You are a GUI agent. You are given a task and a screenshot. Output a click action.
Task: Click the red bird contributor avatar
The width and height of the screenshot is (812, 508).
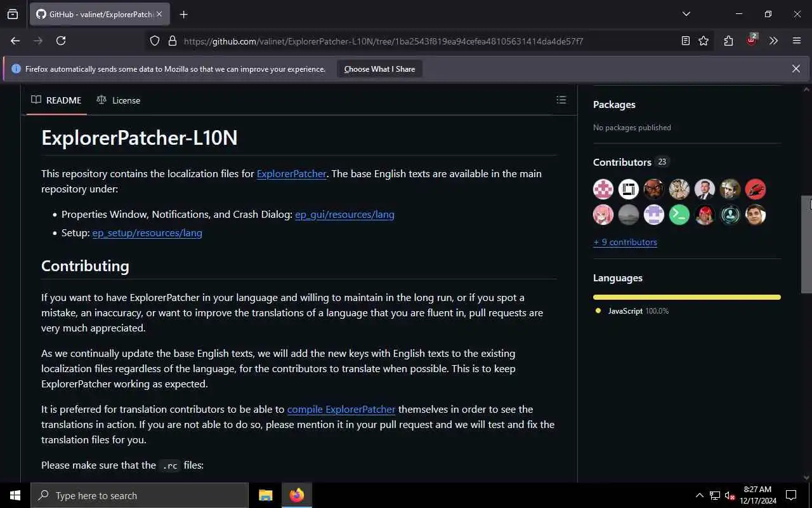pos(756,189)
